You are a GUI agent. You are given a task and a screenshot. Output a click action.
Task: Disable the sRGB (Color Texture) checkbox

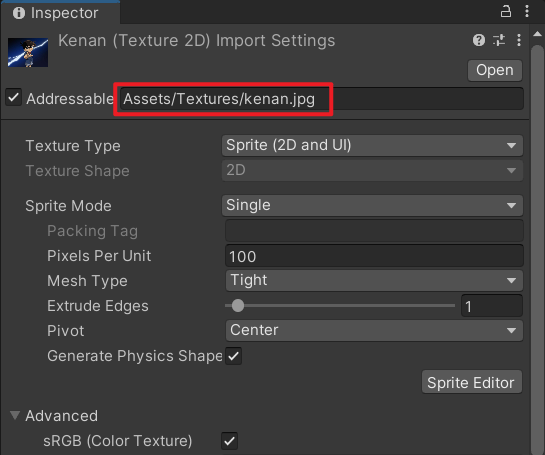(x=229, y=441)
